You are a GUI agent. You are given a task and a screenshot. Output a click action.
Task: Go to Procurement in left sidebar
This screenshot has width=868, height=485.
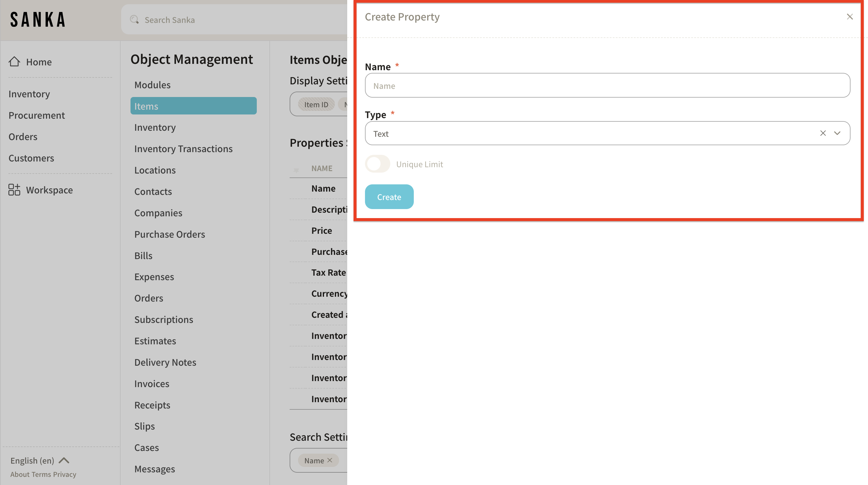tap(36, 115)
